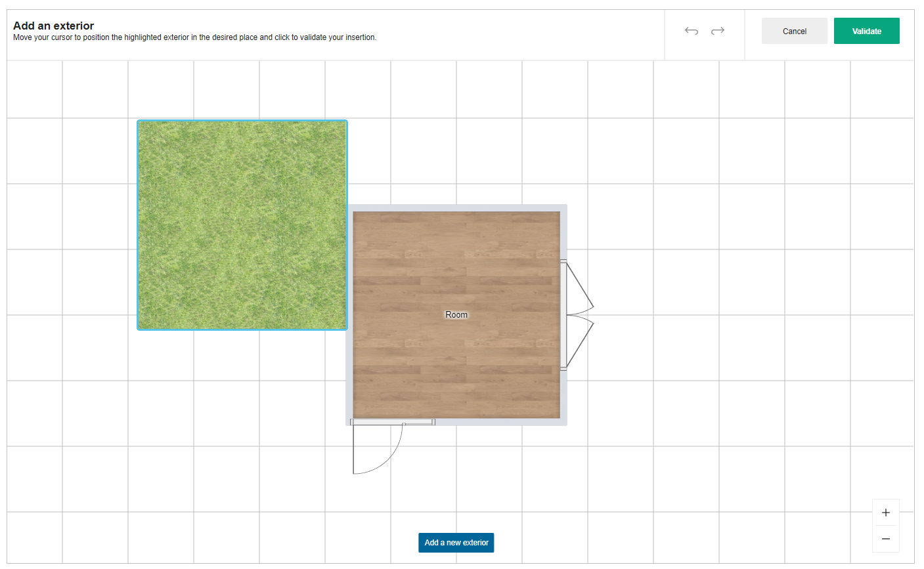Viewport: 924px width, 569px height.
Task: Click the room's bottom-right wall corner
Action: [x=563, y=421]
